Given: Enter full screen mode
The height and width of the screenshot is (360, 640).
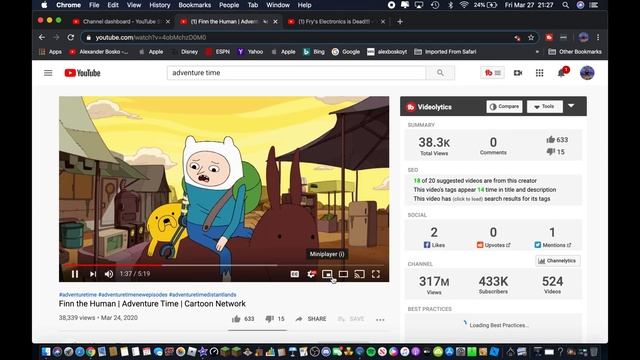Looking at the screenshot, I should coord(376,274).
